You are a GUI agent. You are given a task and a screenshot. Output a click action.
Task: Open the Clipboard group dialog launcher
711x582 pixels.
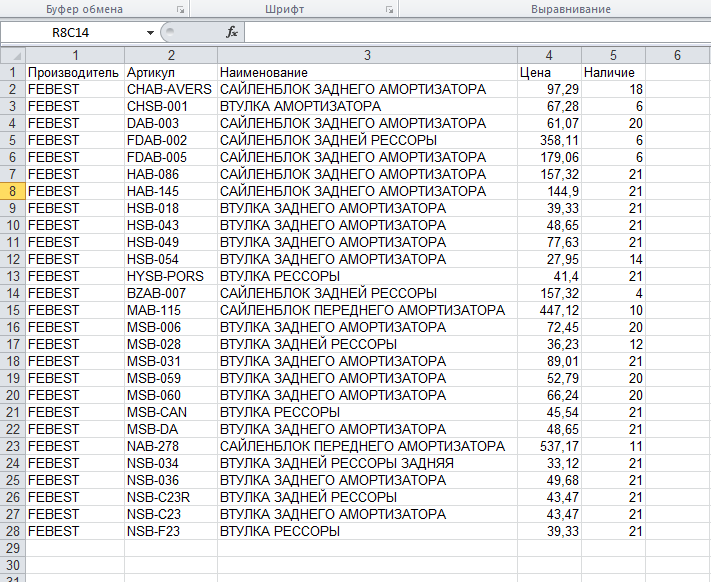(x=180, y=10)
